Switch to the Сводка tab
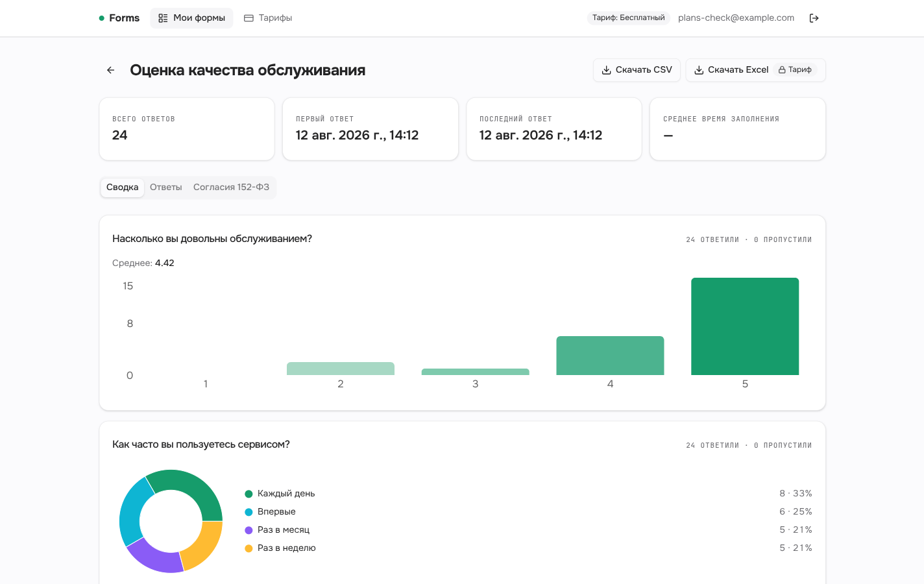The image size is (924, 584). [x=122, y=188]
